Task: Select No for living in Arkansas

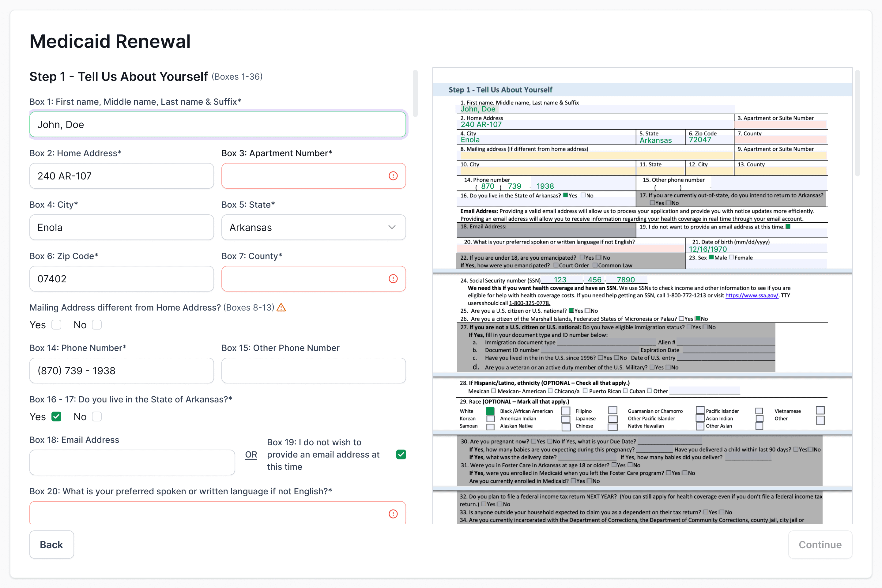Action: pyautogui.click(x=97, y=417)
